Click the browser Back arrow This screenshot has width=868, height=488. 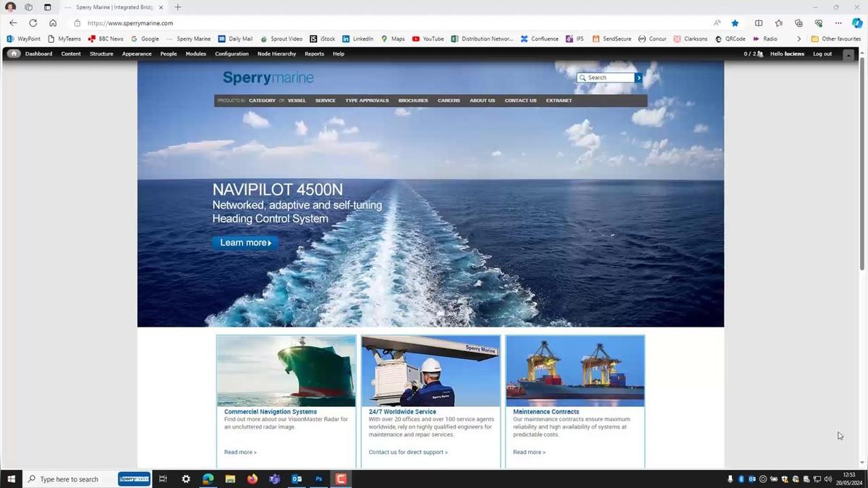pyautogui.click(x=13, y=23)
